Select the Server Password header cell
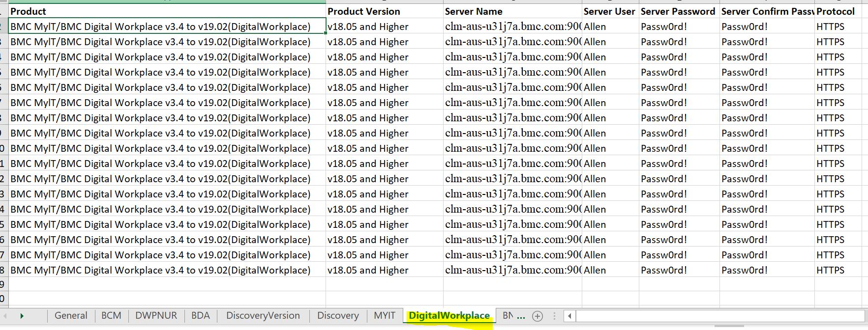Screen dimensions: 868x330 click(679, 11)
